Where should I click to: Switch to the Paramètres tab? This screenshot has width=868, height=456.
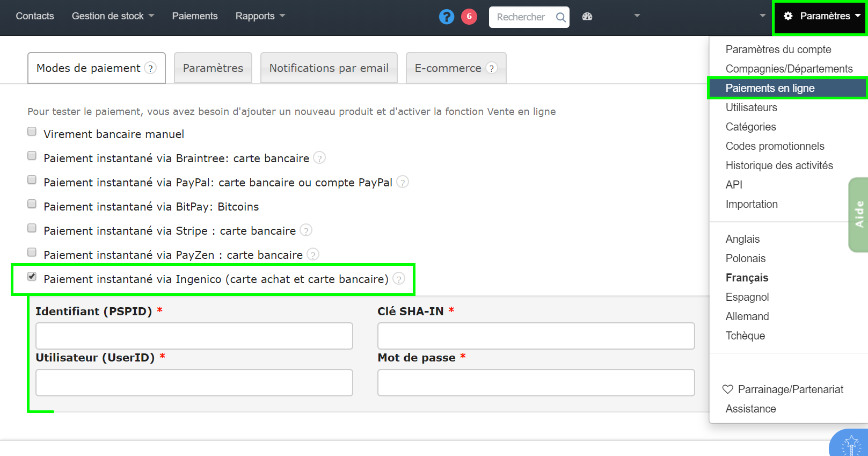213,68
